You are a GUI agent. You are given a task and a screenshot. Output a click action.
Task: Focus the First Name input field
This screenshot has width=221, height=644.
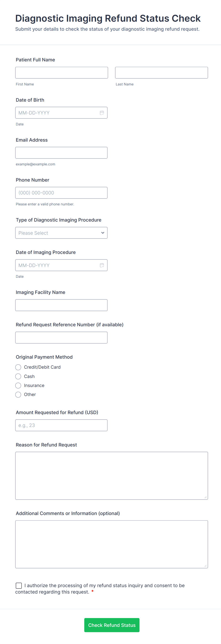click(x=62, y=73)
